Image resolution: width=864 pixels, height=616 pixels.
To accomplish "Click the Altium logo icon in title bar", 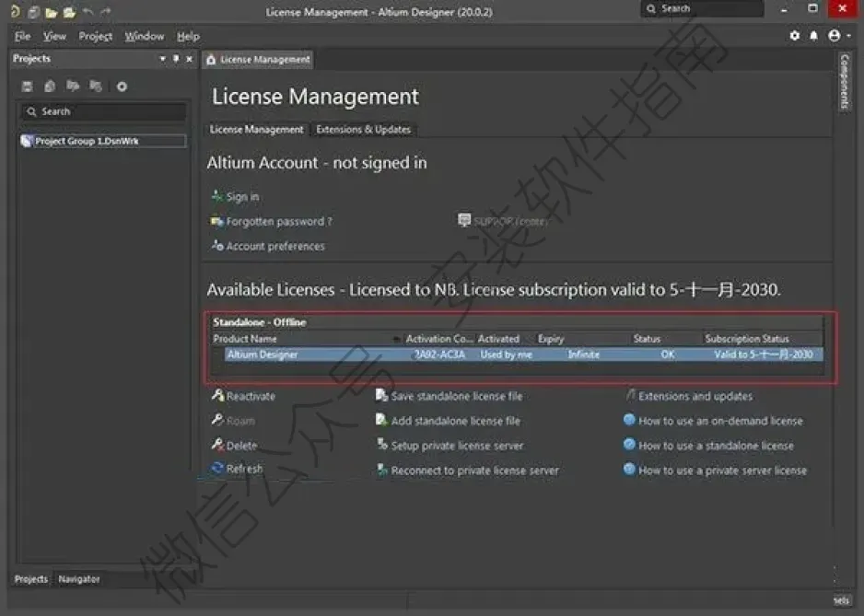I will coord(16,11).
